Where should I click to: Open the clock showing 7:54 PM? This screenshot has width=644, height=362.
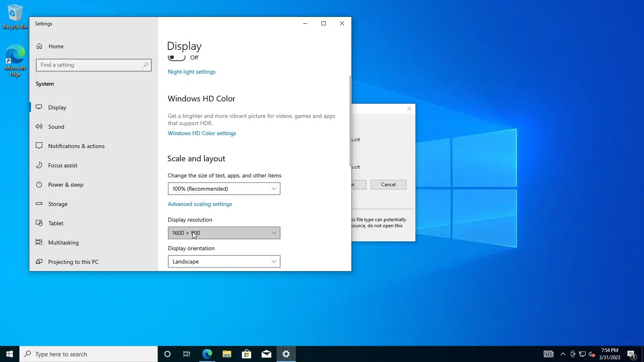[609, 354]
